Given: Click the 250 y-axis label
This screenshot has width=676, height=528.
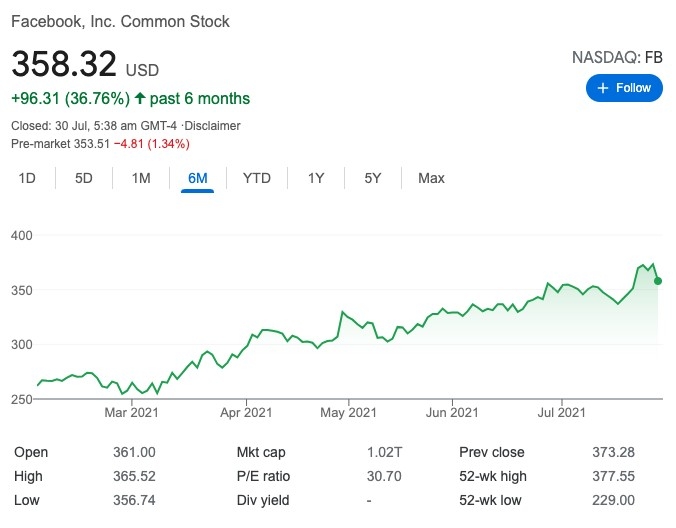Looking at the screenshot, I should 22,399.
